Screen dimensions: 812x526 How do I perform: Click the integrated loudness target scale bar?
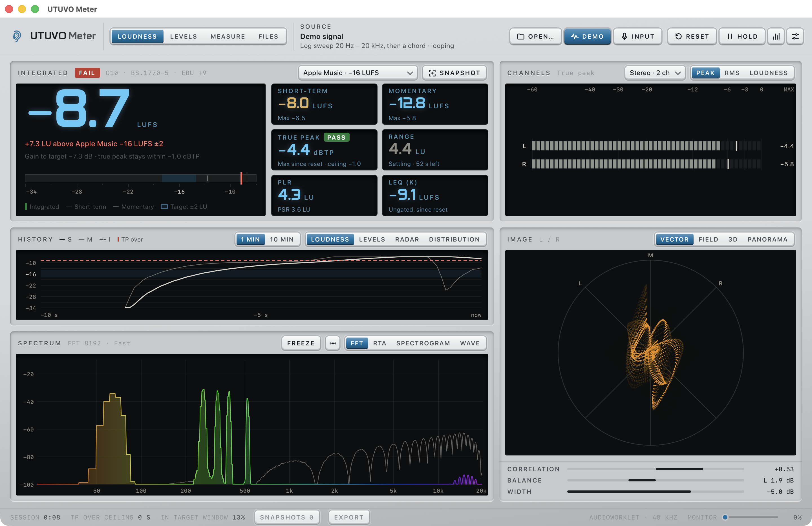tap(141, 178)
